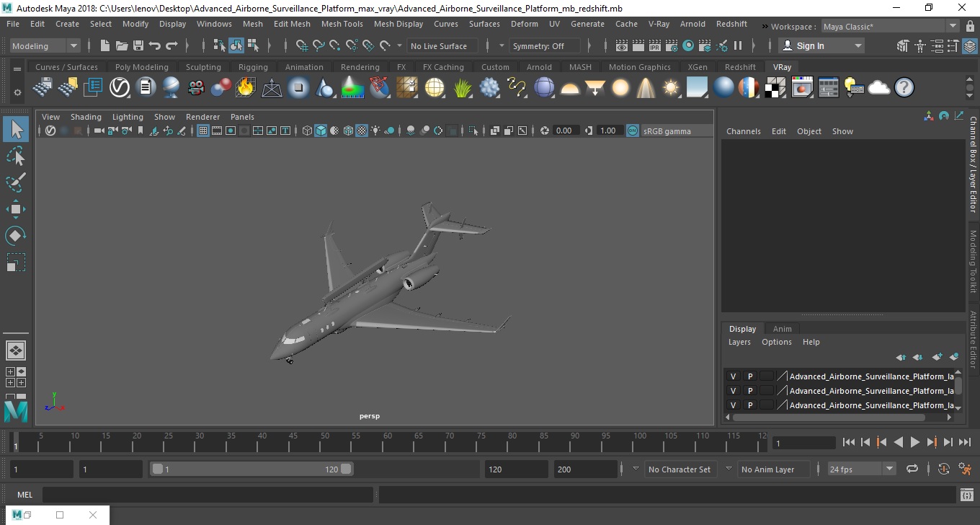Click the layer editor Options menu

pos(777,342)
